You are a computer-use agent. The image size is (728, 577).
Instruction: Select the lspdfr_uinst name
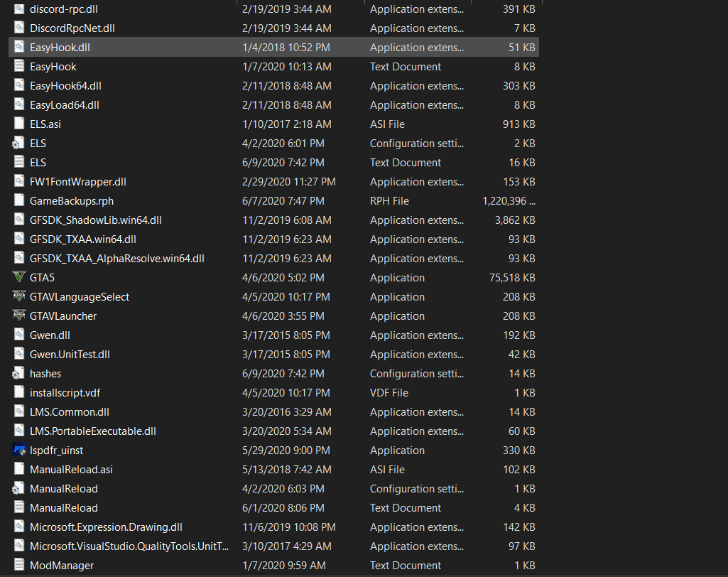point(56,451)
